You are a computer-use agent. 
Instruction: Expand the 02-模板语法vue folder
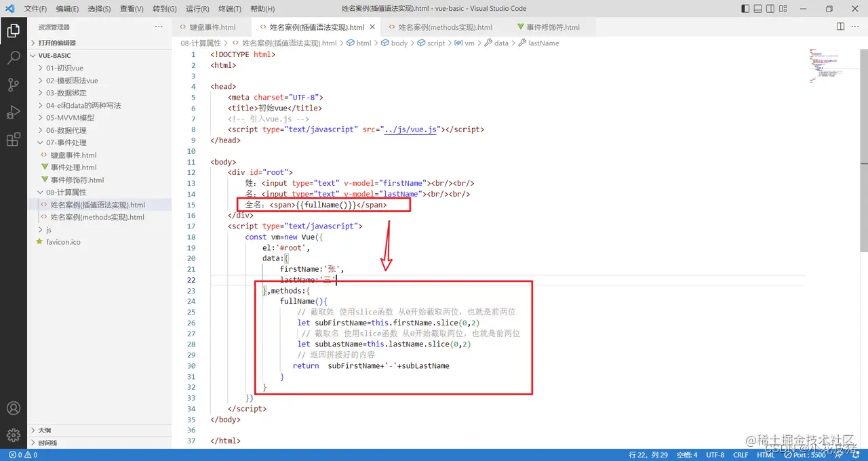point(100,81)
